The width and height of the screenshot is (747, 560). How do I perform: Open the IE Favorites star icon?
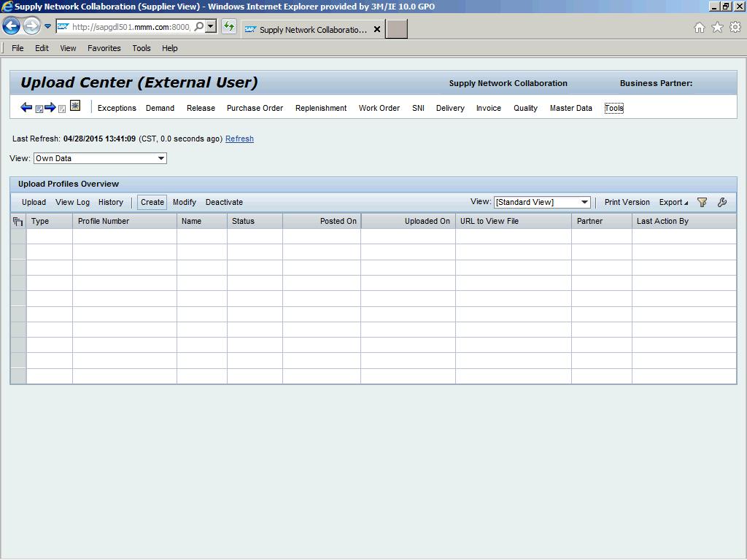(x=718, y=28)
